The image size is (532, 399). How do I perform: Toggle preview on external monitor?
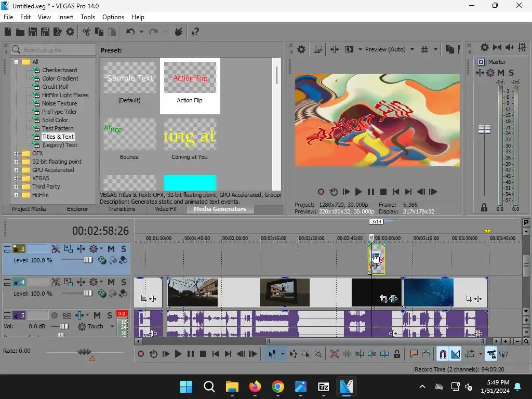pyautogui.click(x=318, y=49)
